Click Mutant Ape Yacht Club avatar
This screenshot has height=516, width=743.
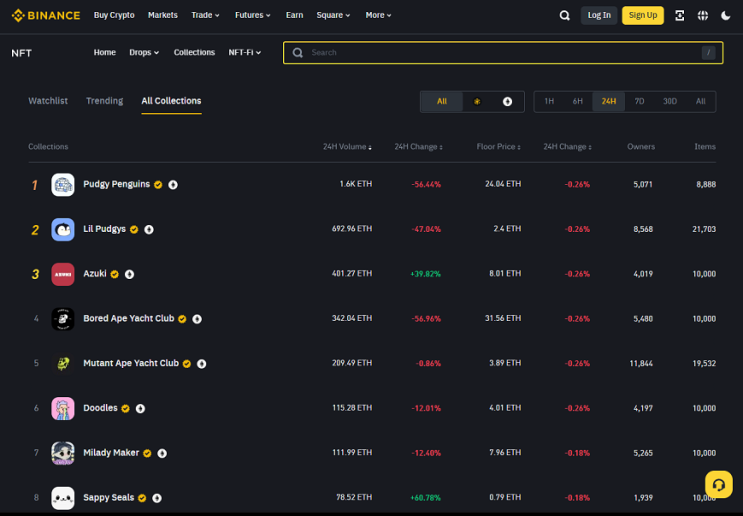pos(63,363)
